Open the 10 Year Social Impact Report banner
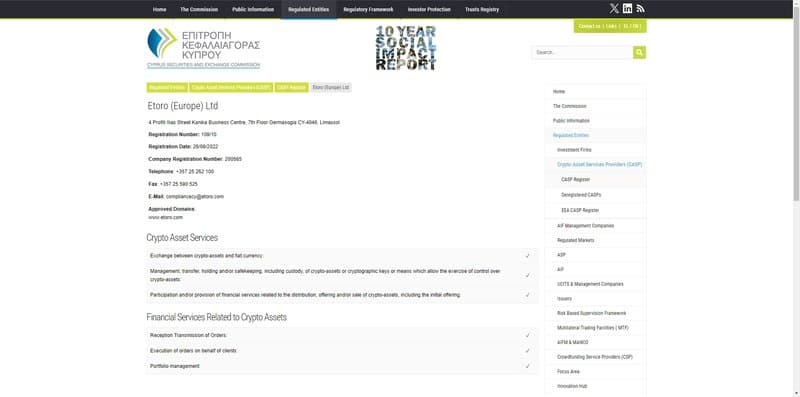 pos(406,47)
